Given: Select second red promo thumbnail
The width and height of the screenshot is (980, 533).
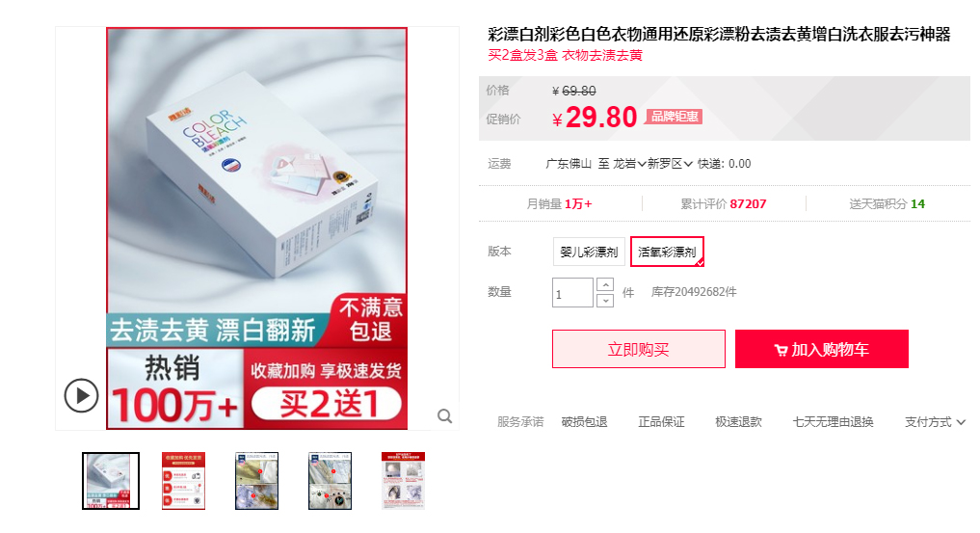Looking at the screenshot, I should point(184,481).
